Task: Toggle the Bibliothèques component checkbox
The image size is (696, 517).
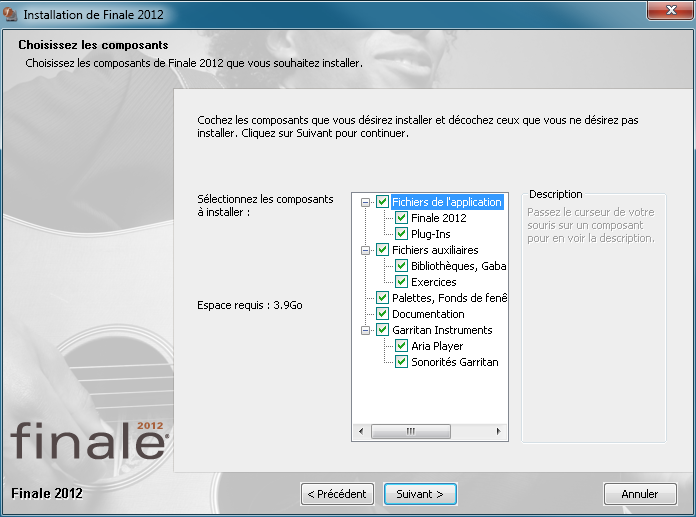Action: pyautogui.click(x=401, y=266)
